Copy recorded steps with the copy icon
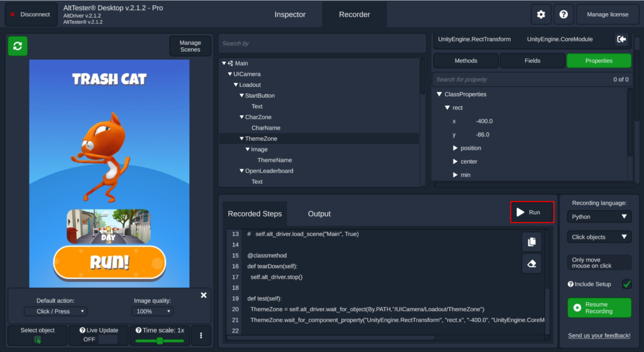644x352 pixels. pyautogui.click(x=531, y=242)
